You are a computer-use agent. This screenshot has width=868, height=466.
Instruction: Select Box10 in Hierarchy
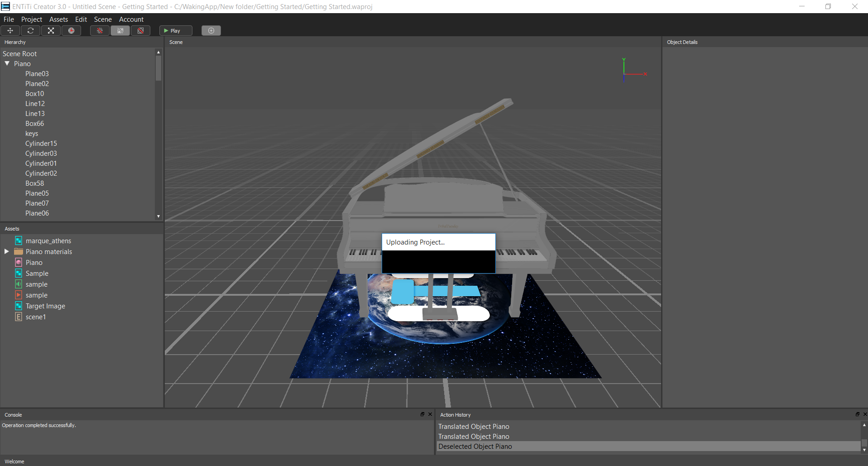[x=35, y=93]
